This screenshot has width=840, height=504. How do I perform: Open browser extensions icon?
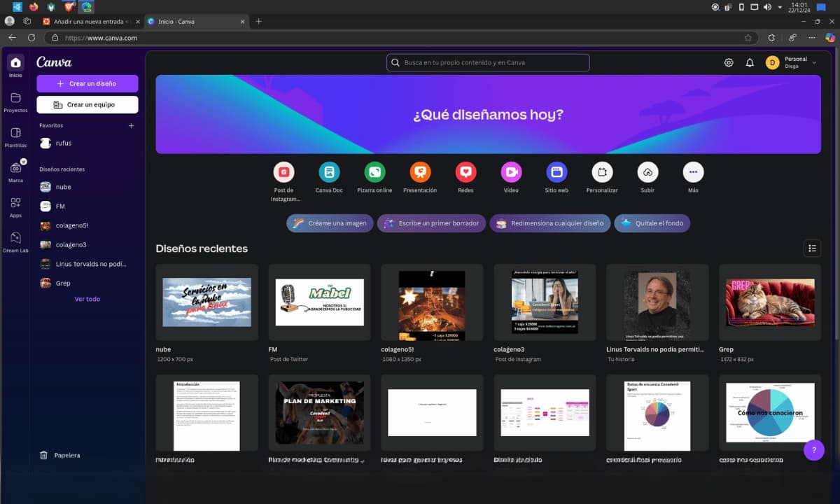click(771, 38)
